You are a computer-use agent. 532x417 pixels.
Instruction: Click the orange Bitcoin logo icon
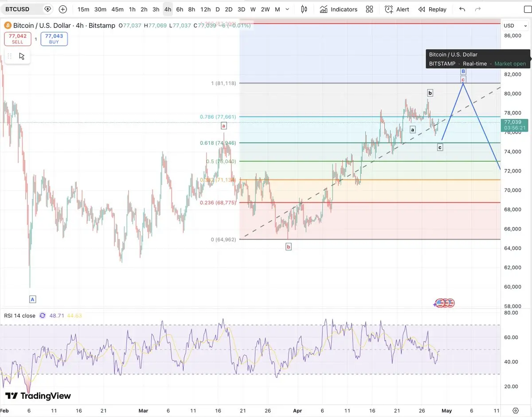8,26
